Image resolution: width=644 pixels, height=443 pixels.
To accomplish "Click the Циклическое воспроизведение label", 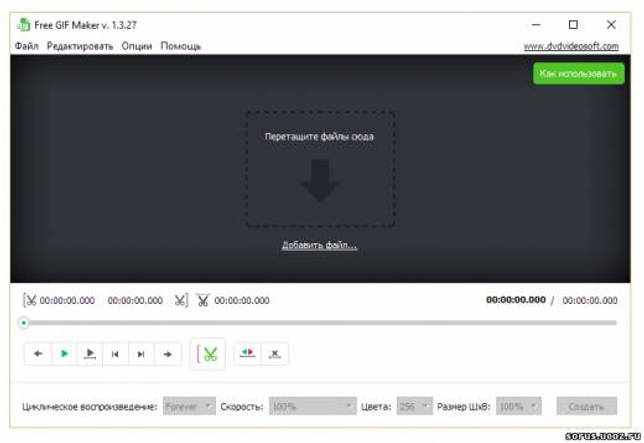I will click(90, 406).
